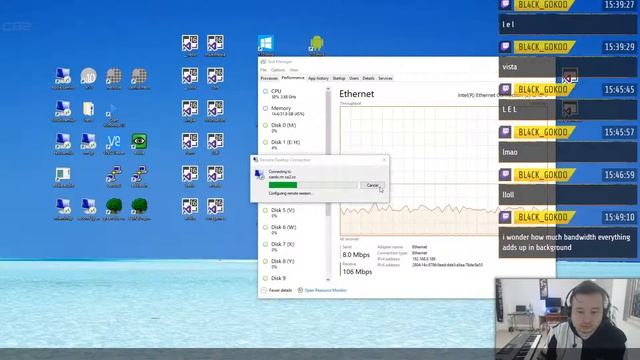Click the green connection progress bar
The width and height of the screenshot is (640, 360).
[313, 185]
